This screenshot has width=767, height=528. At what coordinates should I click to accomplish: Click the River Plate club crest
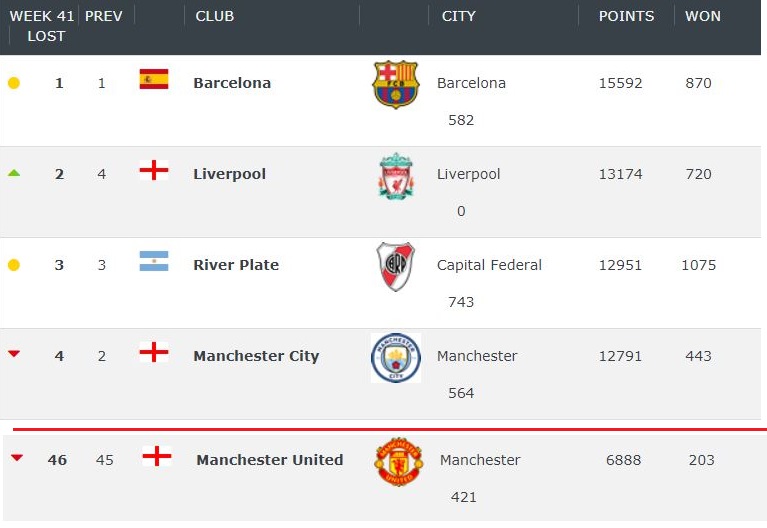[x=395, y=266]
